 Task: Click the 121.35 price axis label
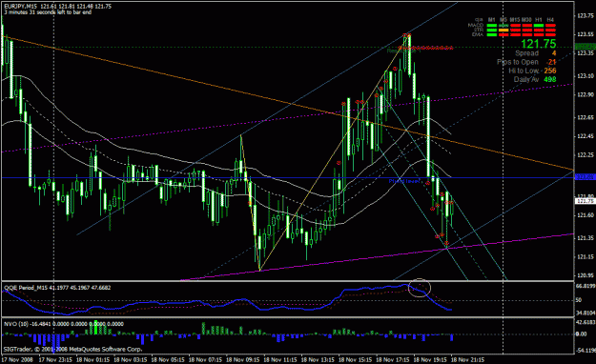(586, 238)
